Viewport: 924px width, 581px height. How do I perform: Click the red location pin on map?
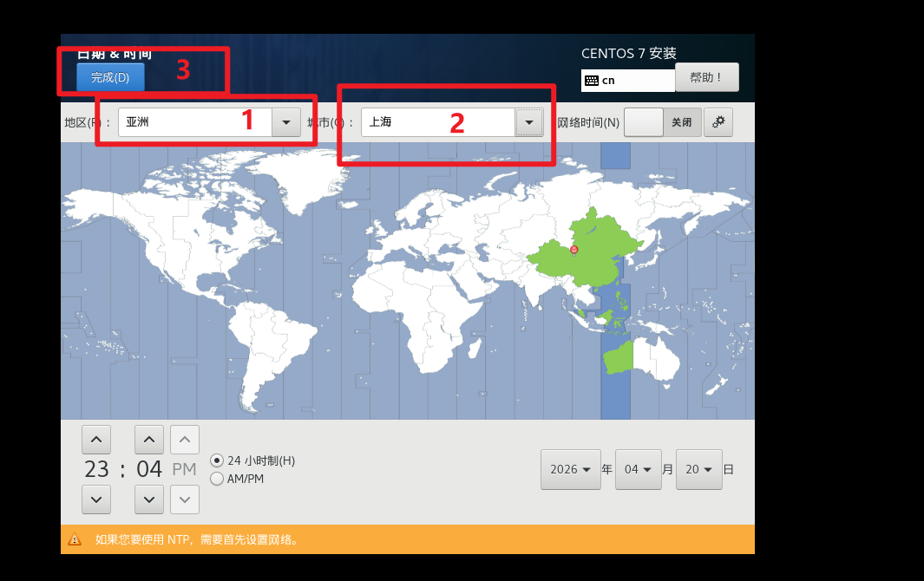[573, 250]
